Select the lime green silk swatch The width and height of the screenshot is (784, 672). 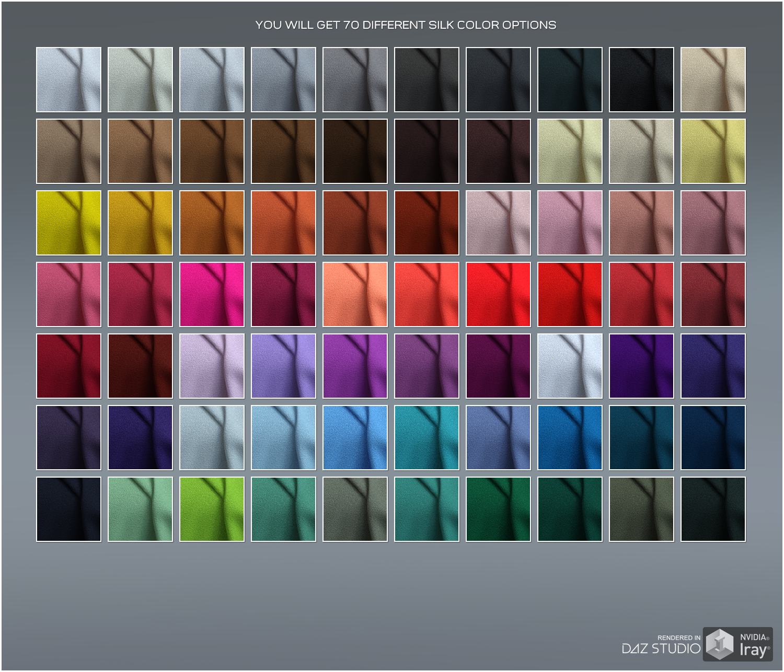tap(212, 509)
